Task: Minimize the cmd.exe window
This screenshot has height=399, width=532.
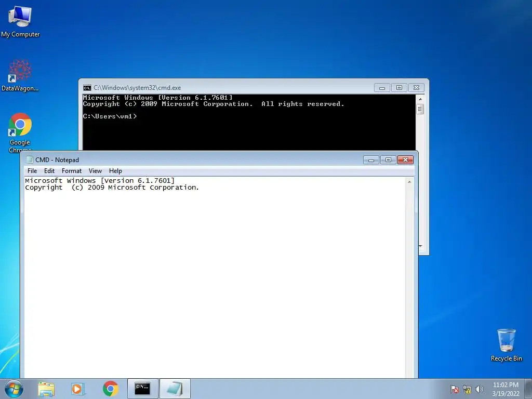Action: point(382,88)
